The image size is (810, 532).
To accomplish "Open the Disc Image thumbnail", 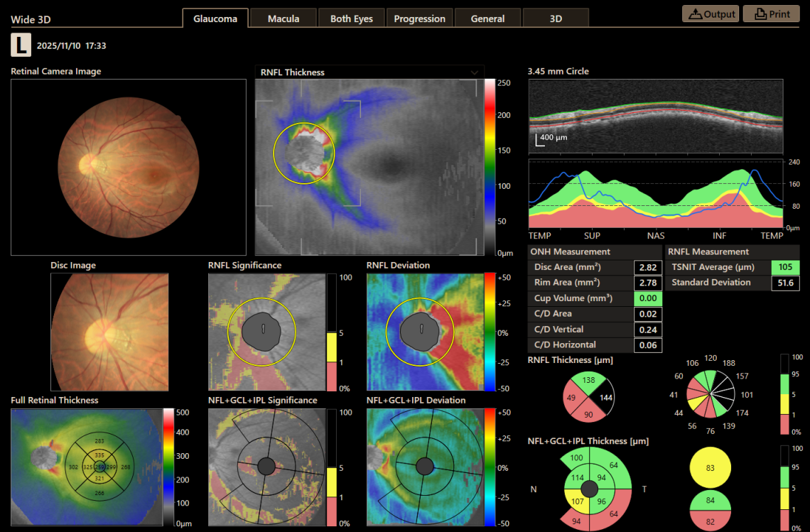I will pos(109,330).
